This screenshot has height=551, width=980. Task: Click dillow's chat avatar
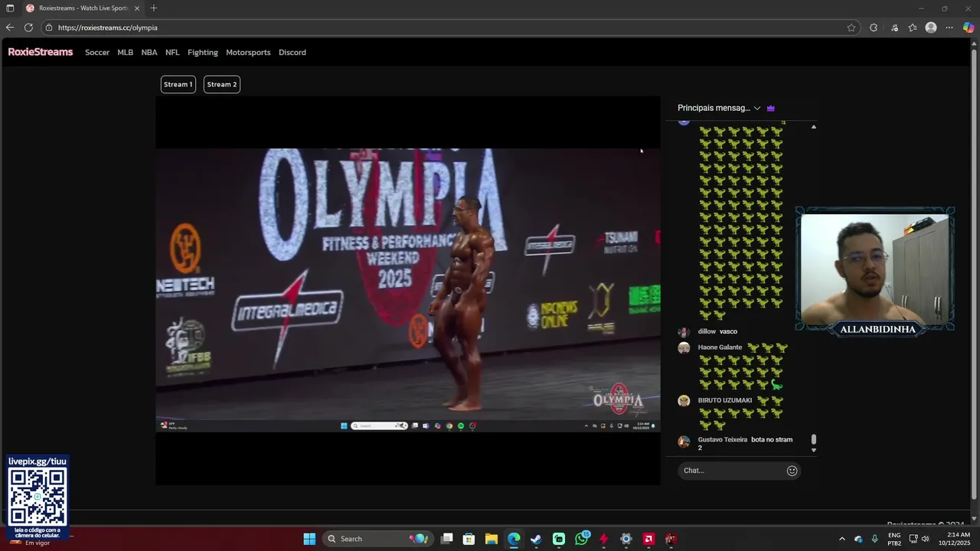pos(684,332)
